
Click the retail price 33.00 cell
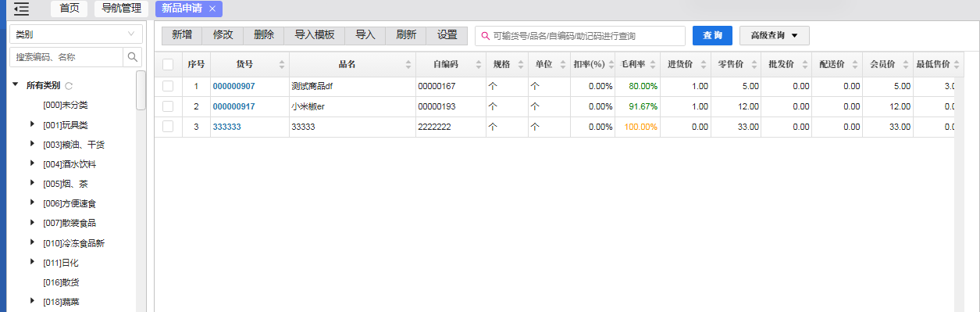click(x=736, y=127)
